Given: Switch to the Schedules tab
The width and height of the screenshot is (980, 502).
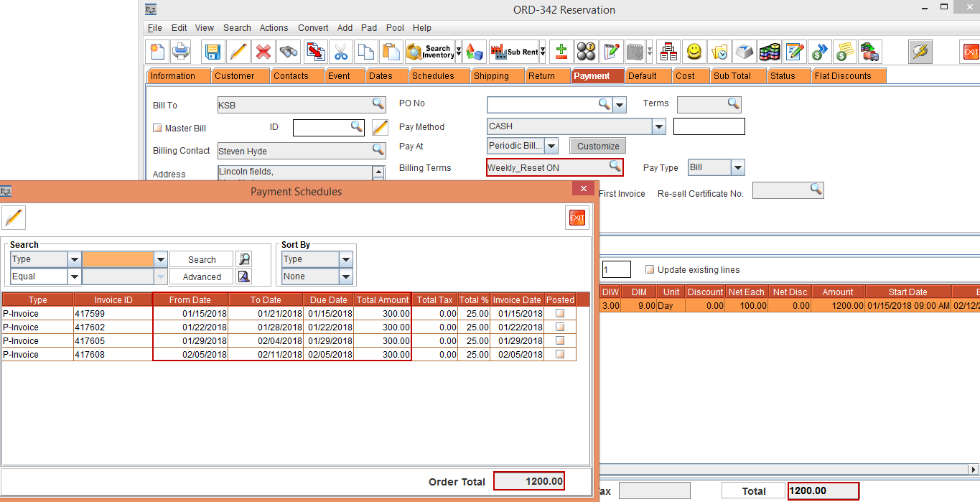Looking at the screenshot, I should (433, 76).
